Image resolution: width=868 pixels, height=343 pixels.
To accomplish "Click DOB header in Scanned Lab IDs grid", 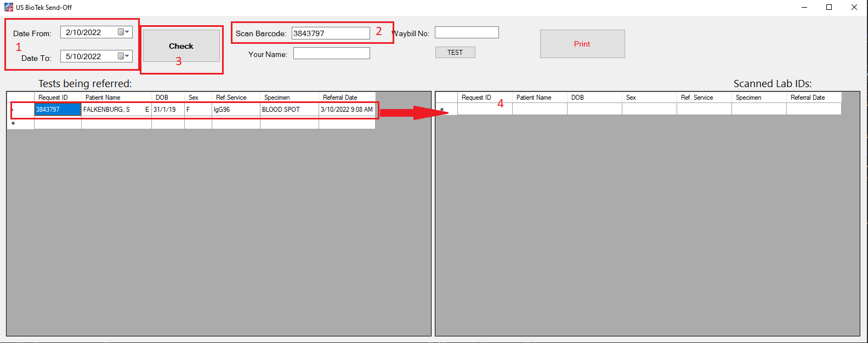I will click(595, 98).
